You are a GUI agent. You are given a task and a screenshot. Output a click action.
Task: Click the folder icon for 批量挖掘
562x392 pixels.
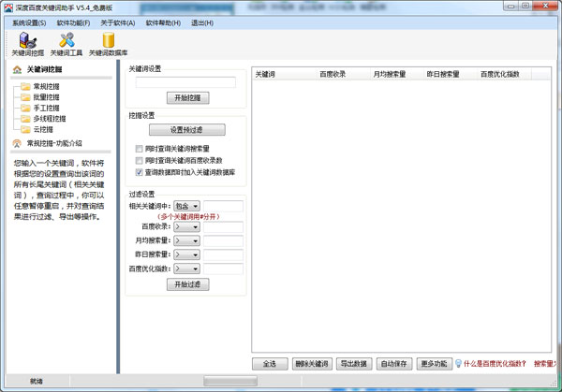point(25,97)
